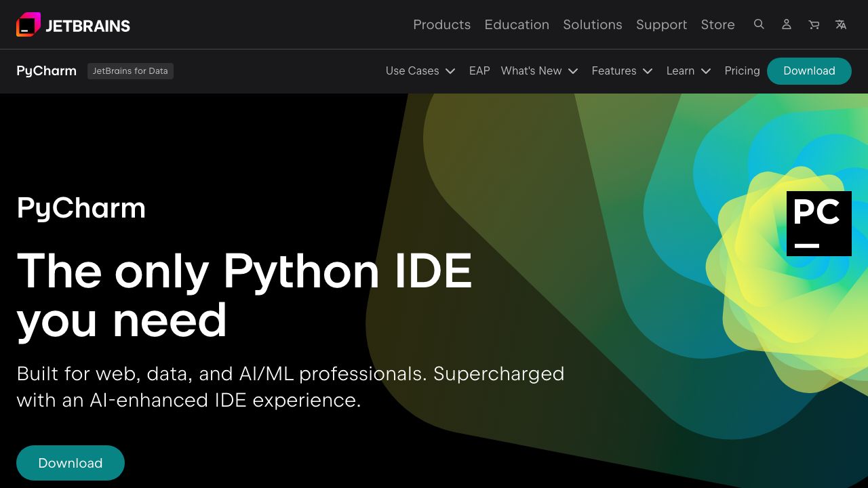Open the Solutions menu

tap(592, 24)
